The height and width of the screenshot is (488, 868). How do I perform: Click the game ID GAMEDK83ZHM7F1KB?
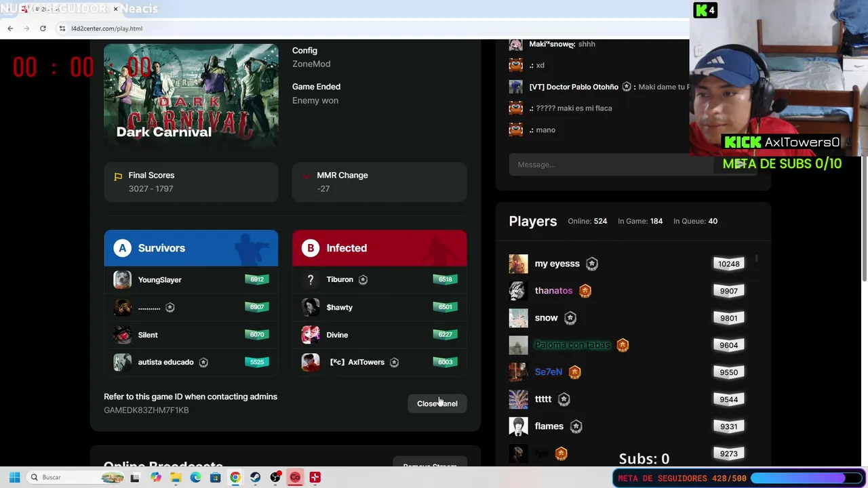point(146,410)
